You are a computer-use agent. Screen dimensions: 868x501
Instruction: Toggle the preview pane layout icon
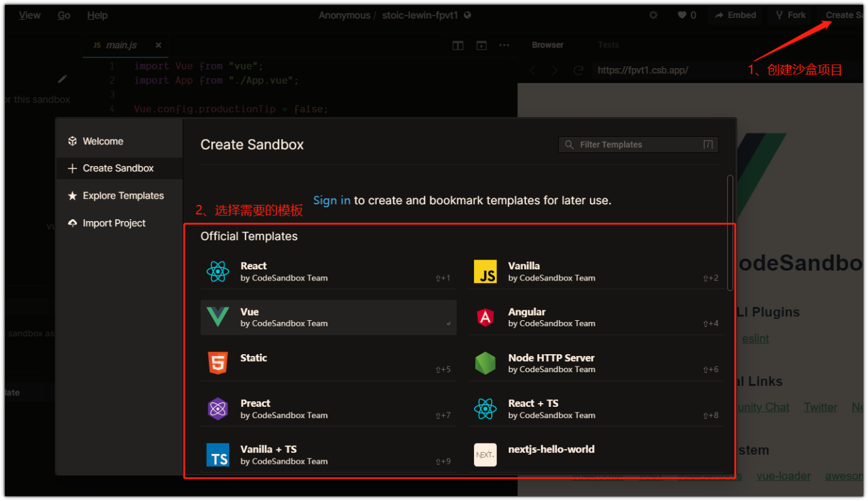[481, 45]
